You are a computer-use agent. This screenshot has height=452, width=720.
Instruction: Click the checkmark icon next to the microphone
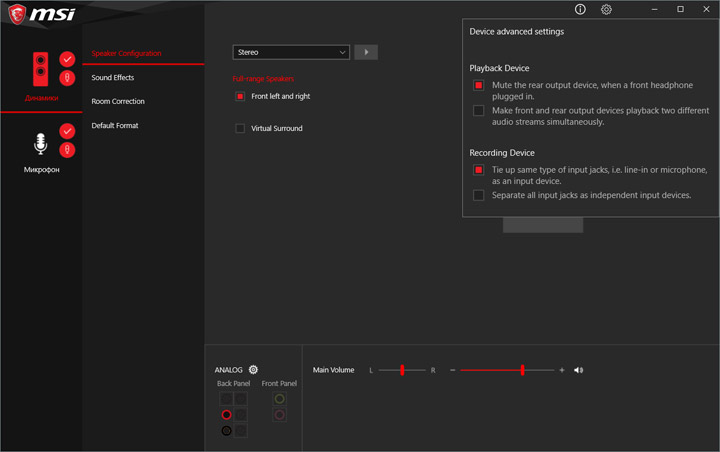[x=67, y=131]
